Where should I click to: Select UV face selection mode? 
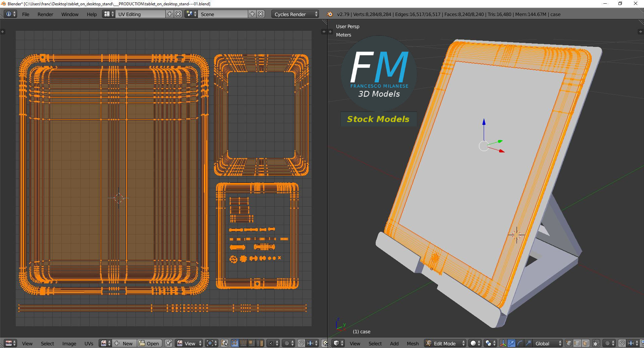click(x=251, y=343)
